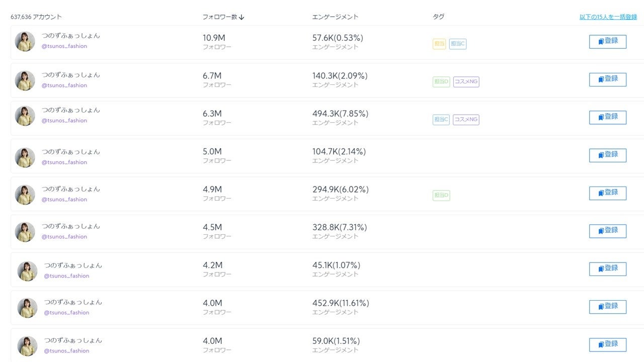644x362 pixels.
Task: Click 担当C tag in the 10.9M row
Action: tap(458, 44)
